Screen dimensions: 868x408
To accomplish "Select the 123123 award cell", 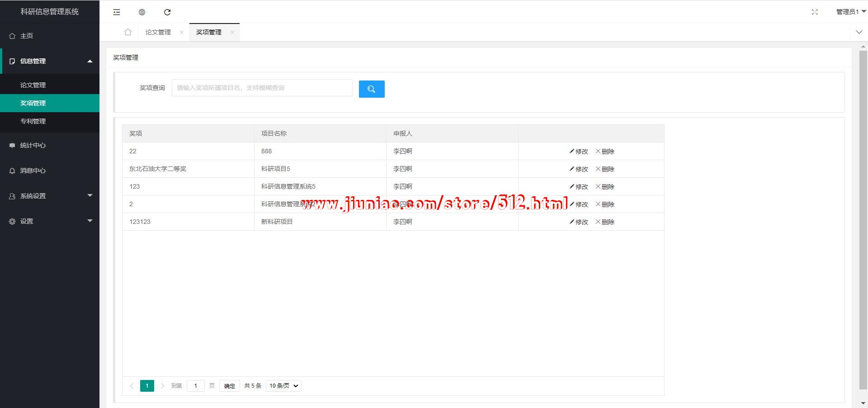I will point(188,222).
